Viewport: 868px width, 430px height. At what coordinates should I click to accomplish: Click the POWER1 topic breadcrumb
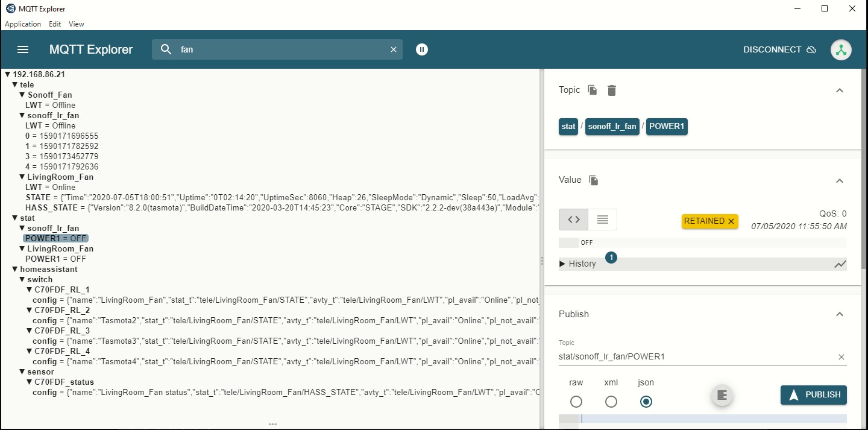[x=667, y=127]
